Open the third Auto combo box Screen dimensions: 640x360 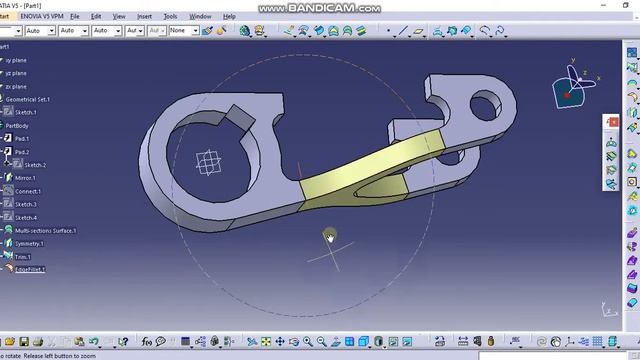[x=107, y=31]
